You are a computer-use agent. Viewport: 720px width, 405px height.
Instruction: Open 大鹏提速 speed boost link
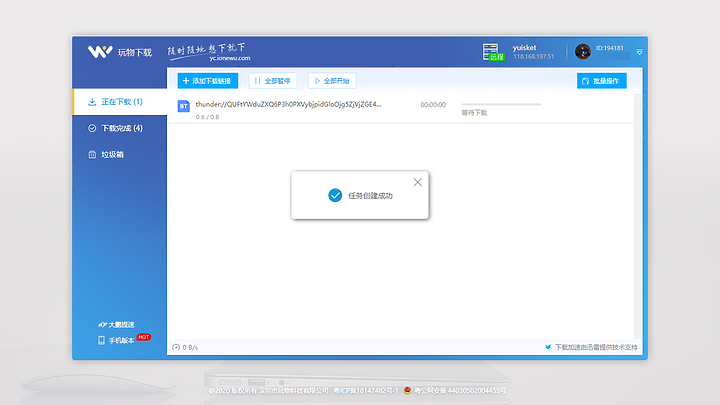click(x=116, y=325)
